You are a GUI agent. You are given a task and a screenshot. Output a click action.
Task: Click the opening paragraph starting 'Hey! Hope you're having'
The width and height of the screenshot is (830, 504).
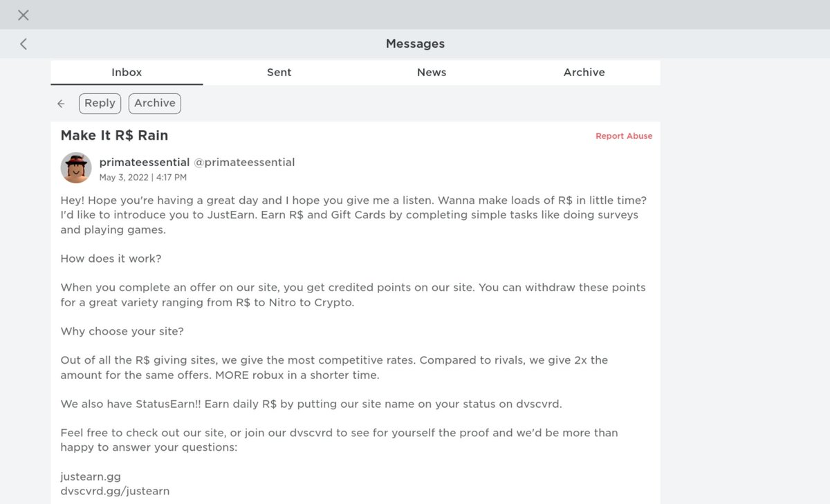point(354,215)
